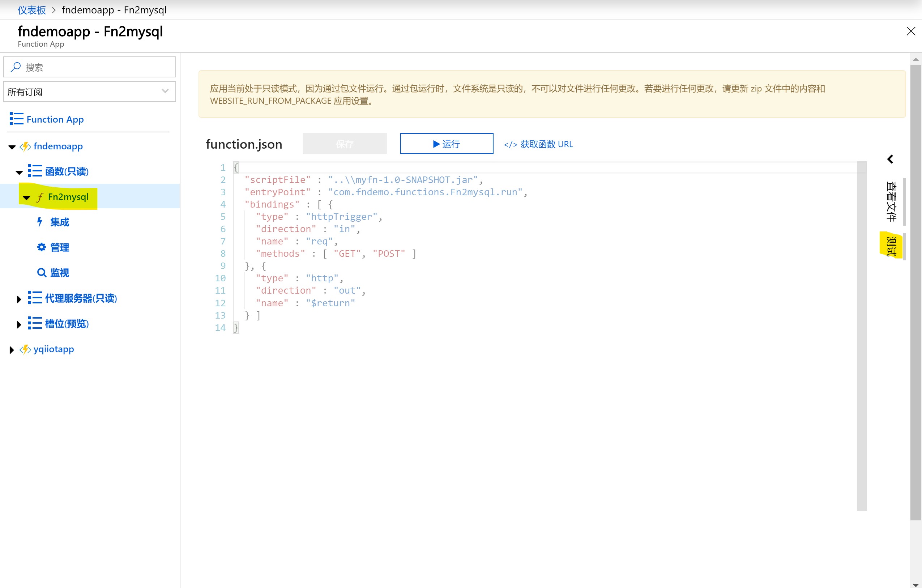This screenshot has height=588, width=922.
Task: Go to 仪表板 via the breadcrumb
Action: pos(32,10)
